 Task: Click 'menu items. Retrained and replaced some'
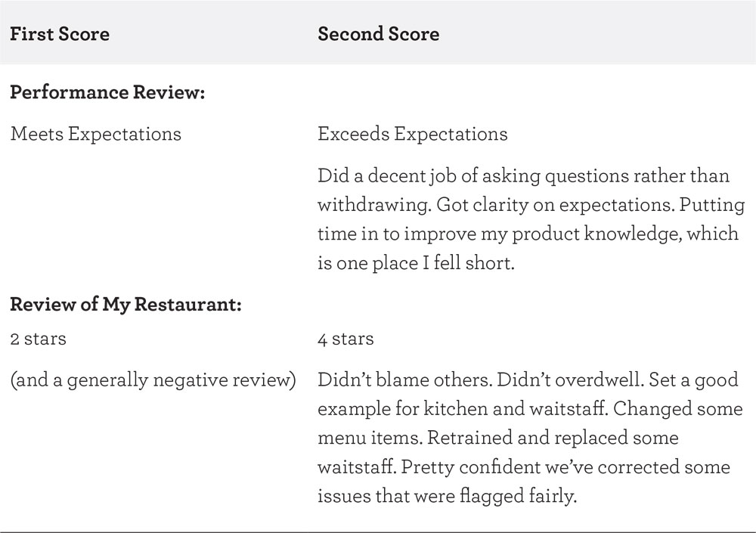[x=498, y=438]
